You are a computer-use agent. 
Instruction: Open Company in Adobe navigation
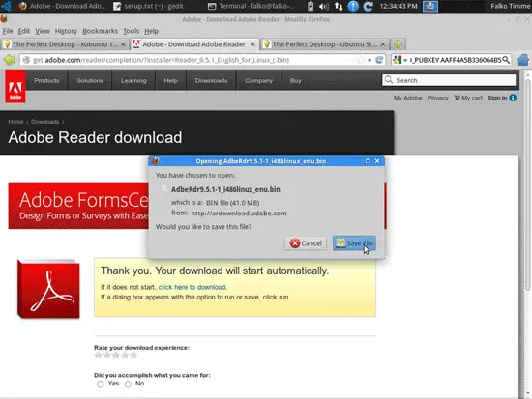click(259, 81)
